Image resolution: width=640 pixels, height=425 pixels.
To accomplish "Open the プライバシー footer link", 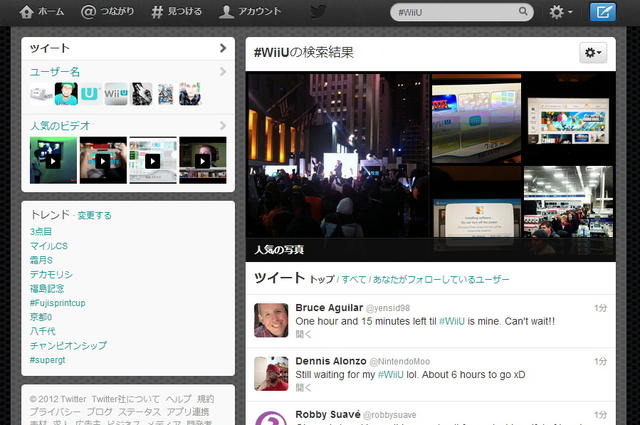I will (x=55, y=412).
